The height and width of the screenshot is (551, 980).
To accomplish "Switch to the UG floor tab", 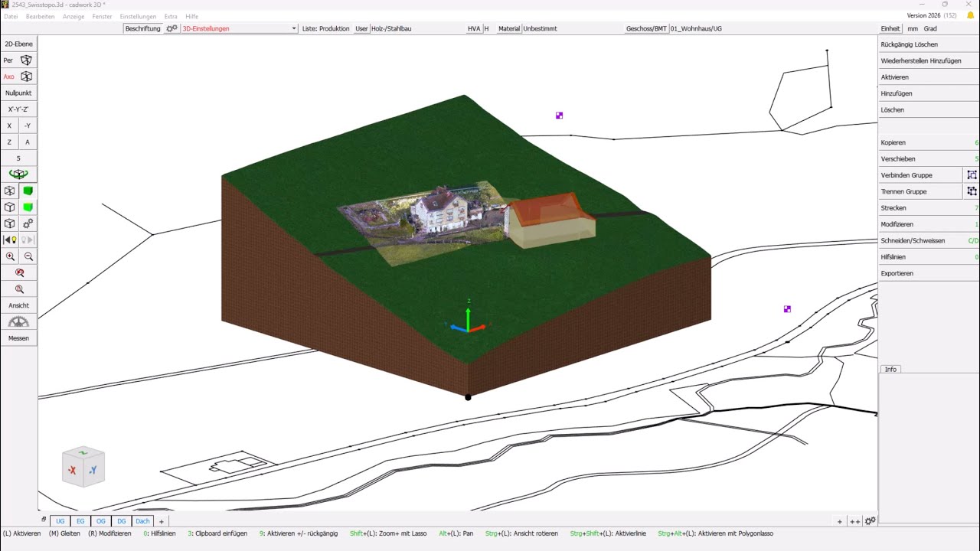I will point(60,521).
